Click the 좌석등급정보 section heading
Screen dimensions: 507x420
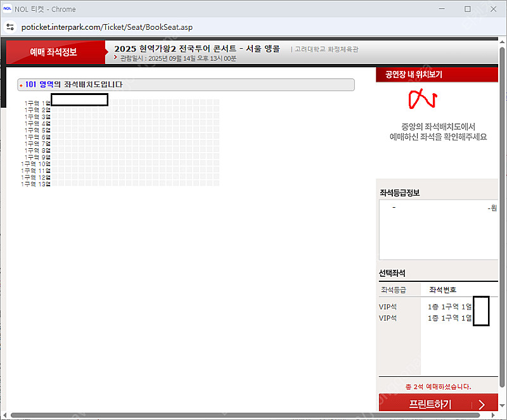coord(400,193)
